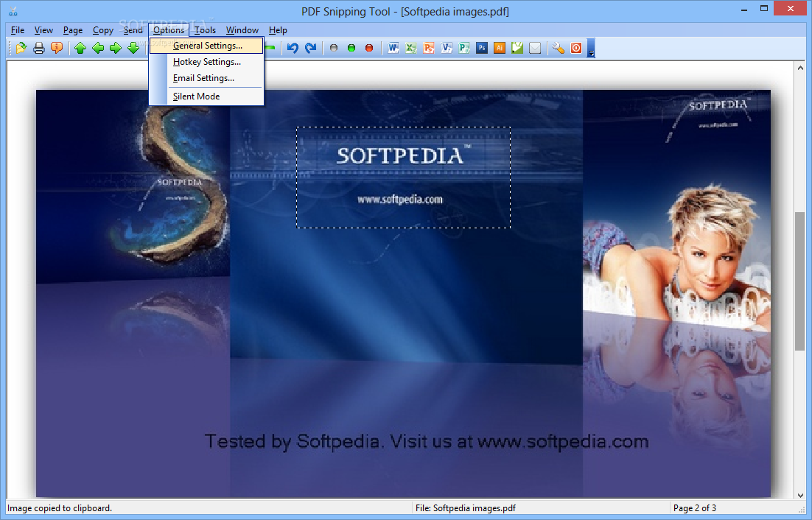Click the vertical scrollbar up arrow
Screen dimensions: 812x520
(x=800, y=67)
